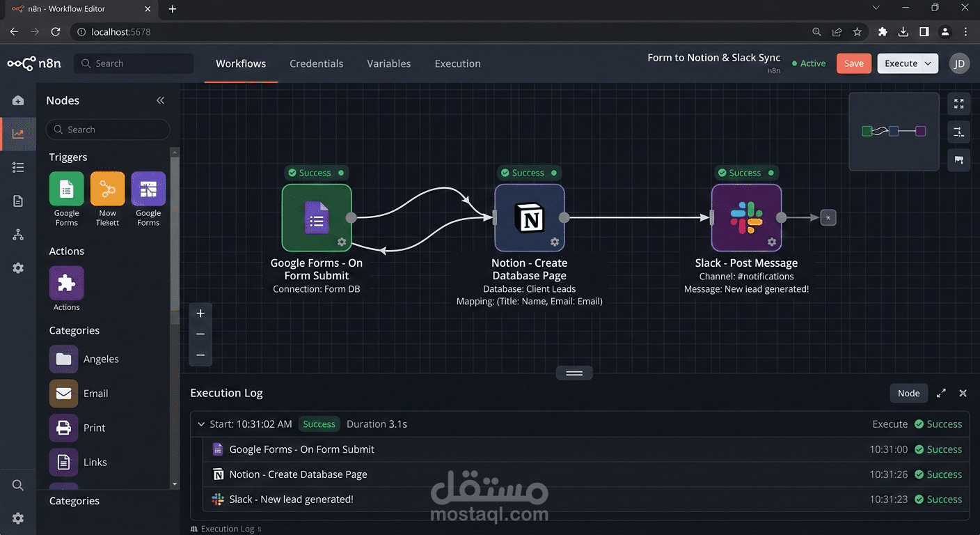Open the home icon in left sidebar

coord(18,100)
